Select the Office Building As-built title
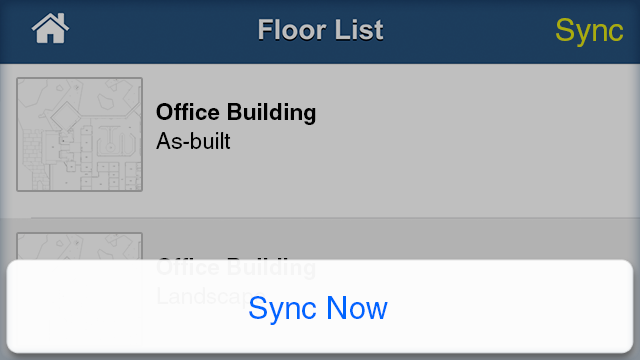The width and height of the screenshot is (640, 360). [236, 112]
